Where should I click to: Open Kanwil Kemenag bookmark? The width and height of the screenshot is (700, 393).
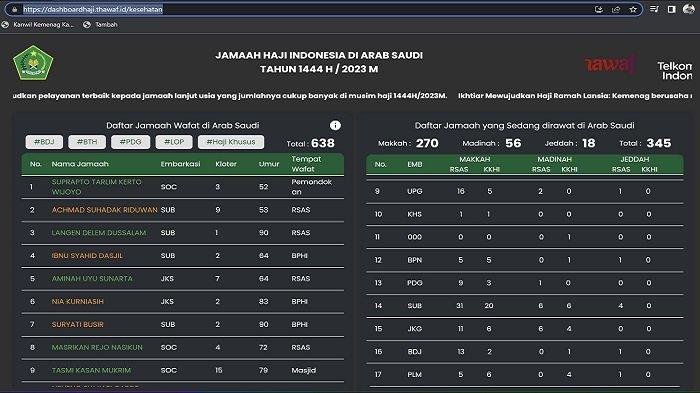coord(38,25)
